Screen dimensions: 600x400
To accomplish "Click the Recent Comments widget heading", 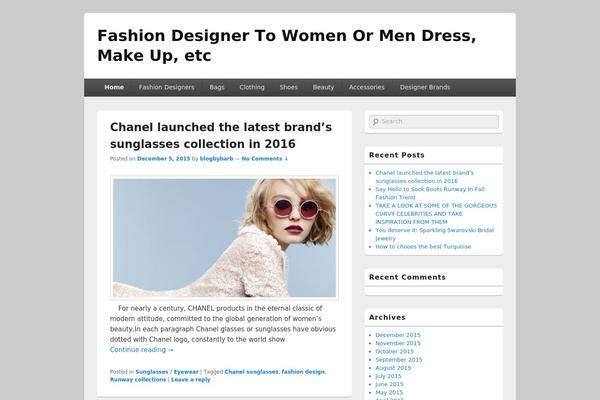I will pyautogui.click(x=407, y=277).
